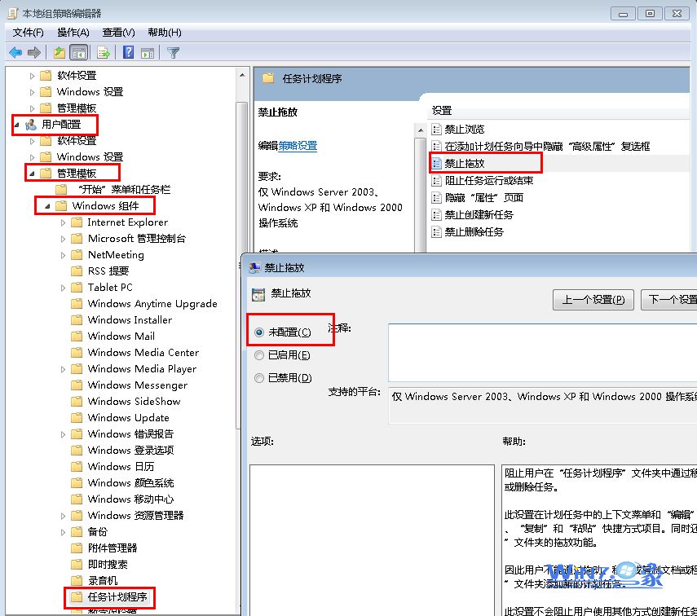Click the 禁止删除任务 policy icon
Image resolution: width=697 pixels, height=616 pixels.
(436, 232)
